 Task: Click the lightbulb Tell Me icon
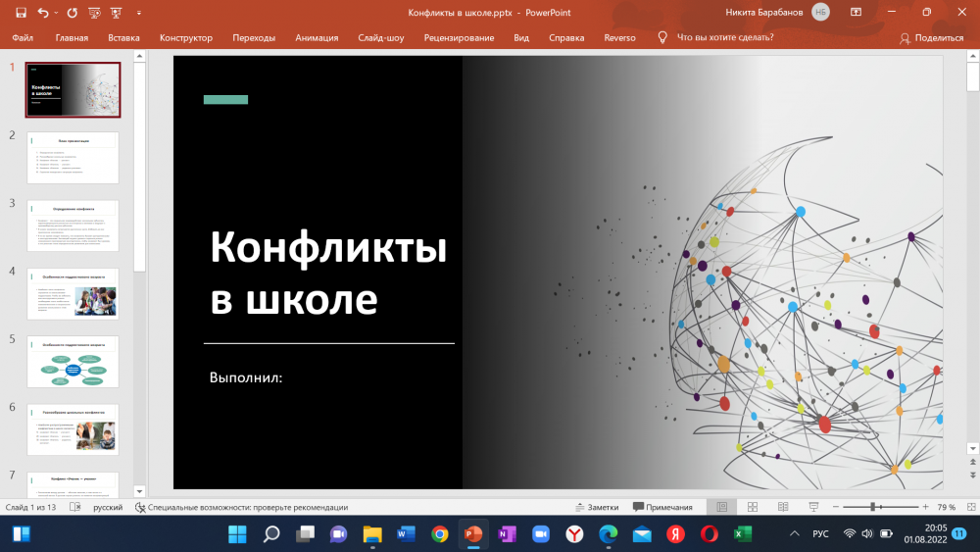[x=662, y=37]
